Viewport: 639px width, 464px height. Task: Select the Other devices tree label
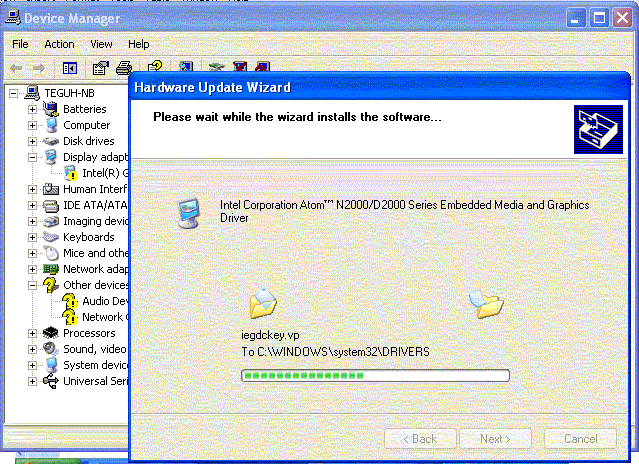[x=95, y=285]
